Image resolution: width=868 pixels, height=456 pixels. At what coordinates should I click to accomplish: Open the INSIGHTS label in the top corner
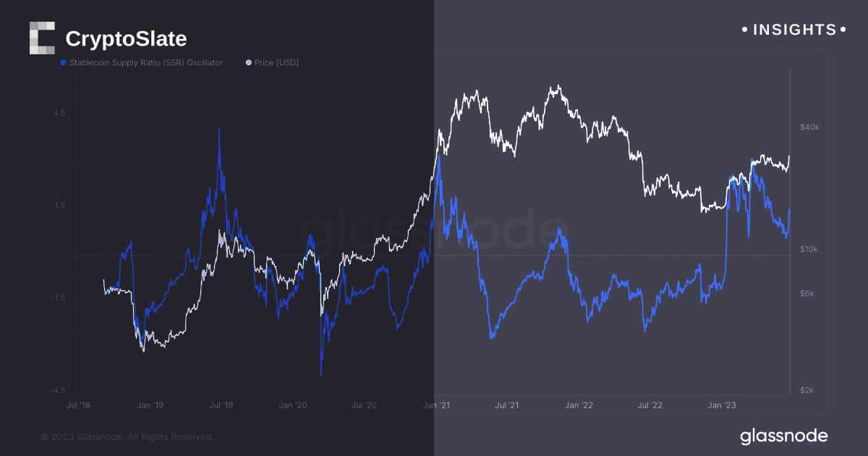(794, 30)
